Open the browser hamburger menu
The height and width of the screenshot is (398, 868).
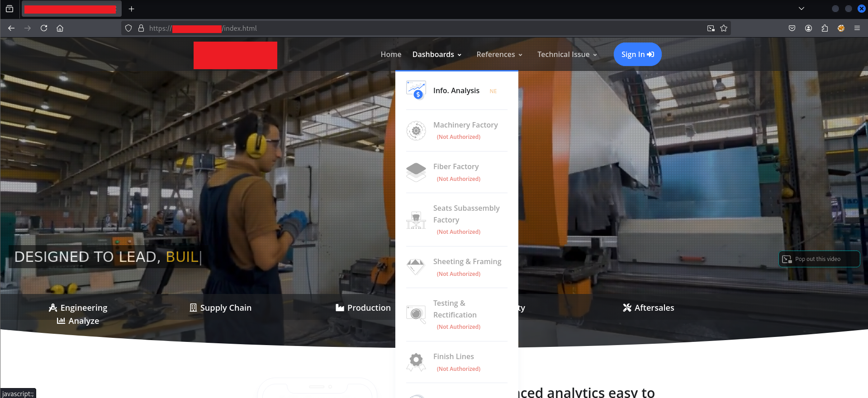(x=857, y=28)
